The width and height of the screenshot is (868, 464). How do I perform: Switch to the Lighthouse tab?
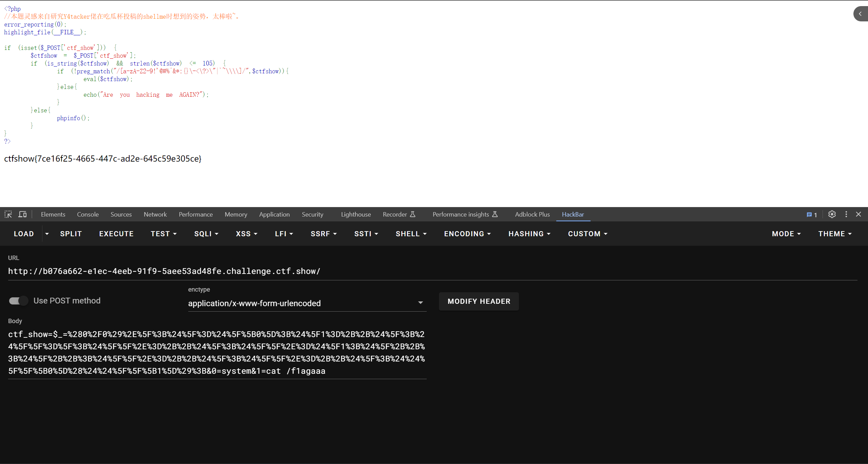(x=356, y=215)
